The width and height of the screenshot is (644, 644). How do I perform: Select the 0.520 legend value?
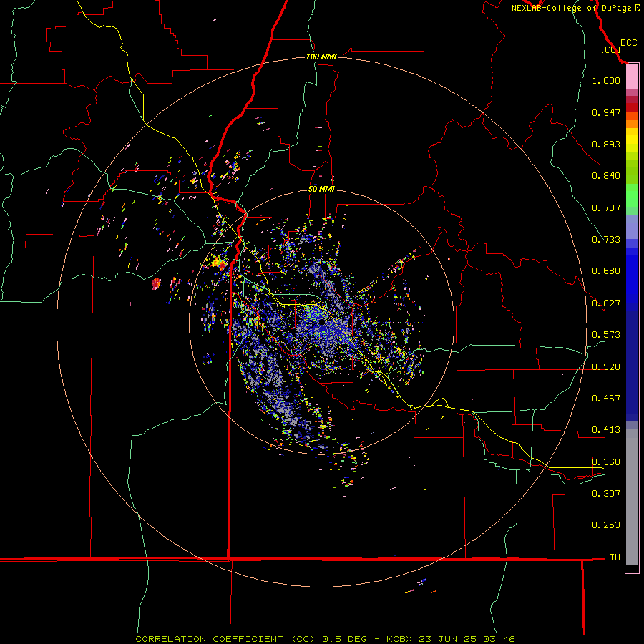point(606,367)
